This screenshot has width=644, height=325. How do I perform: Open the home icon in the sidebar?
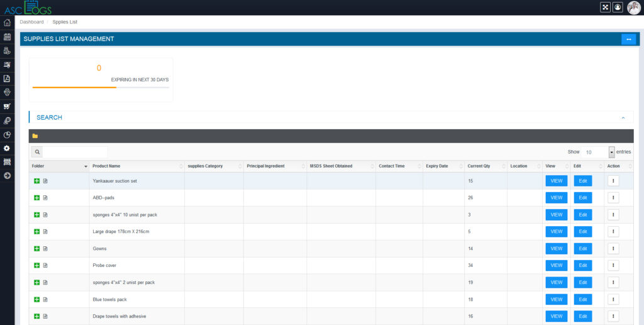[x=7, y=23]
